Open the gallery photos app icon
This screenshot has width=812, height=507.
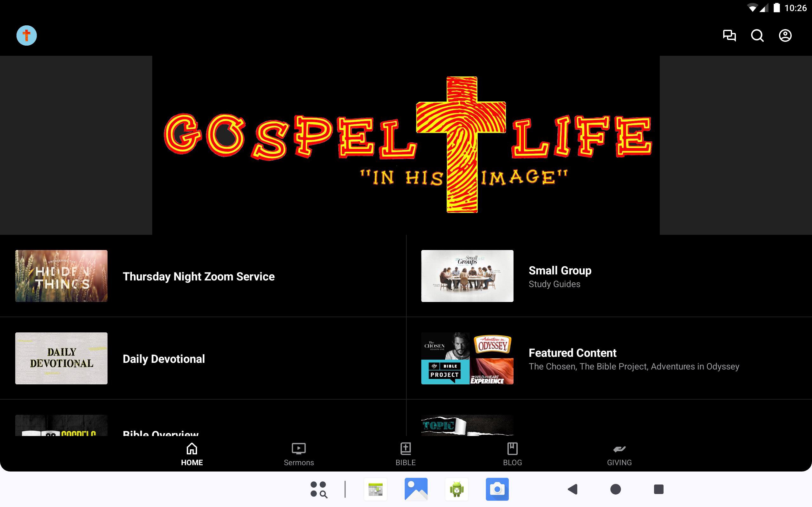click(x=416, y=489)
